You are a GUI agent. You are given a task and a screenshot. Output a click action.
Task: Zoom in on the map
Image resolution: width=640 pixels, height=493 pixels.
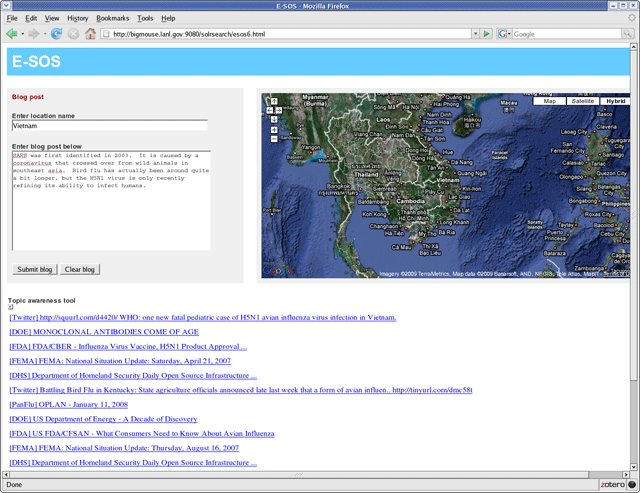274,130
